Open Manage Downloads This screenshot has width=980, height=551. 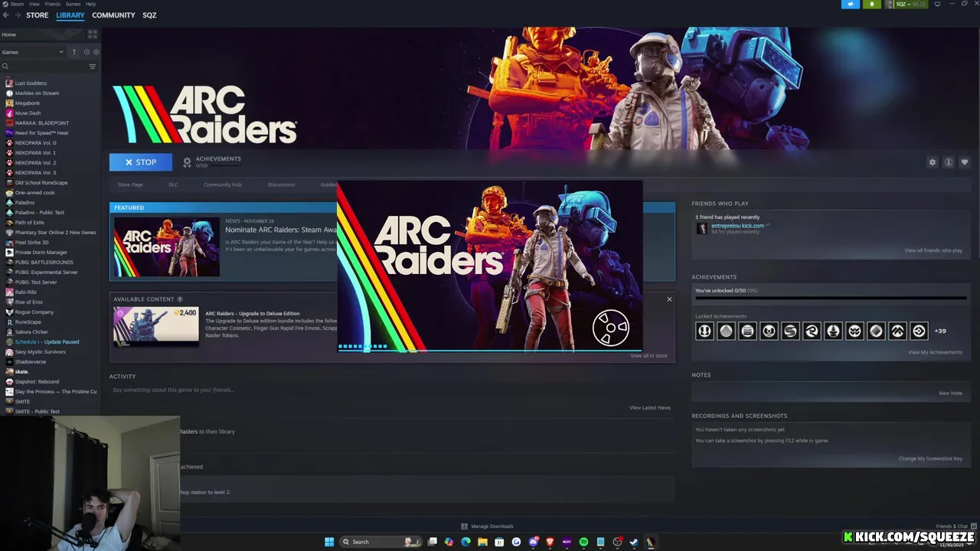487,527
